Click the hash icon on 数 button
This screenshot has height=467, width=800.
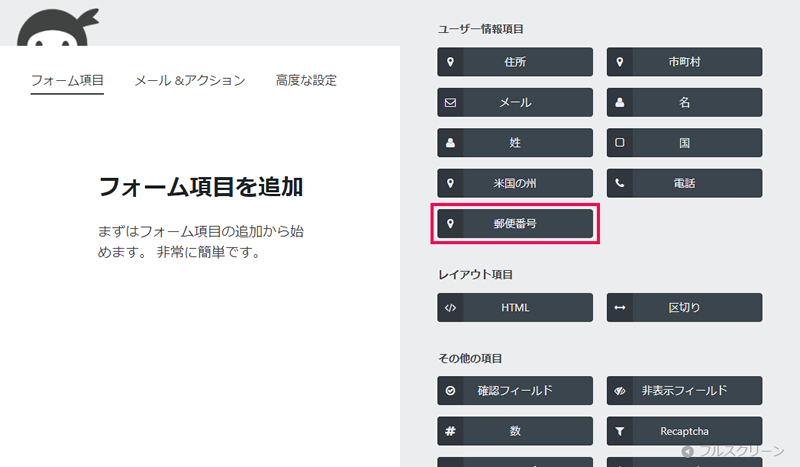450,431
